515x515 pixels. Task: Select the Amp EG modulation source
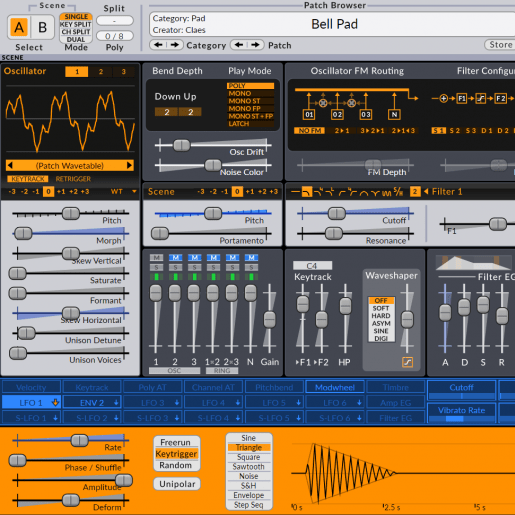click(396, 403)
